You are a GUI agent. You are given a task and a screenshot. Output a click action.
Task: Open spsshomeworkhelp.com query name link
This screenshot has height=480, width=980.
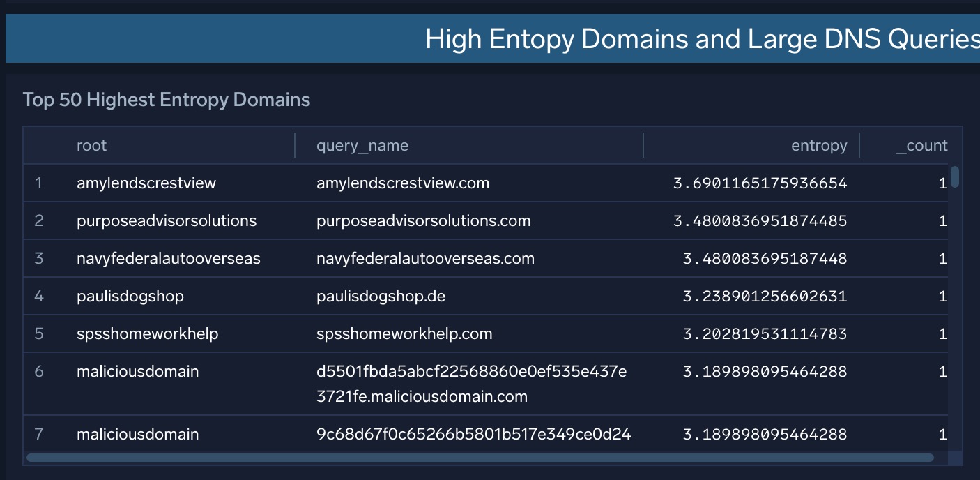tap(406, 333)
